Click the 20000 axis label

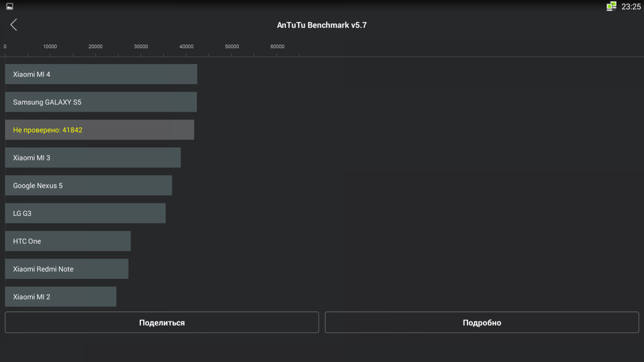pos(95,46)
